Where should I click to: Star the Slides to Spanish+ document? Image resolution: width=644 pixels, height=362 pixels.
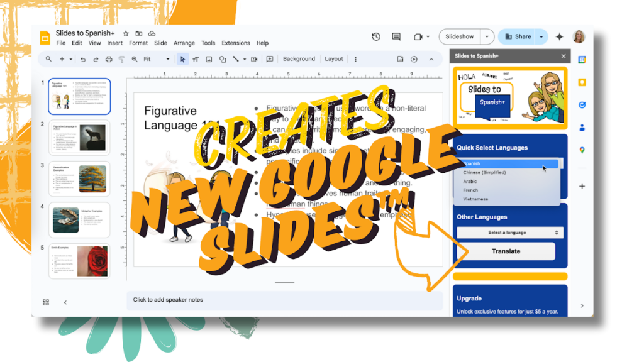126,33
